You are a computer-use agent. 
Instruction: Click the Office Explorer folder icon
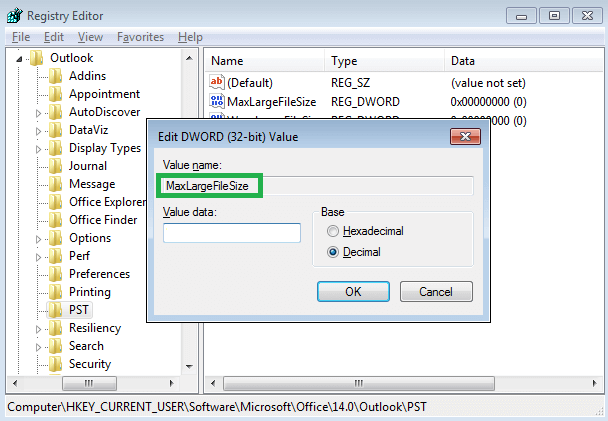pyautogui.click(x=55, y=202)
